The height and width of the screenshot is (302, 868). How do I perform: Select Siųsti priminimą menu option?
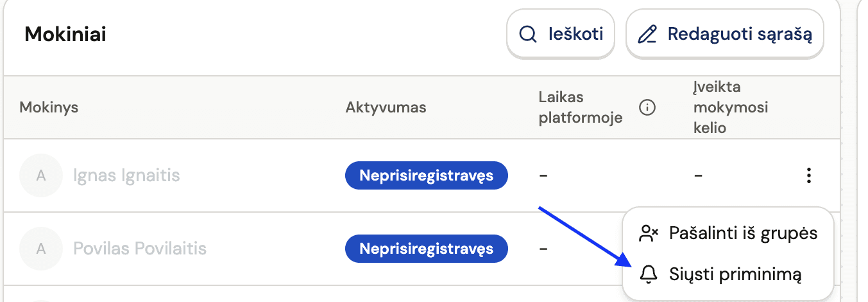tap(735, 274)
